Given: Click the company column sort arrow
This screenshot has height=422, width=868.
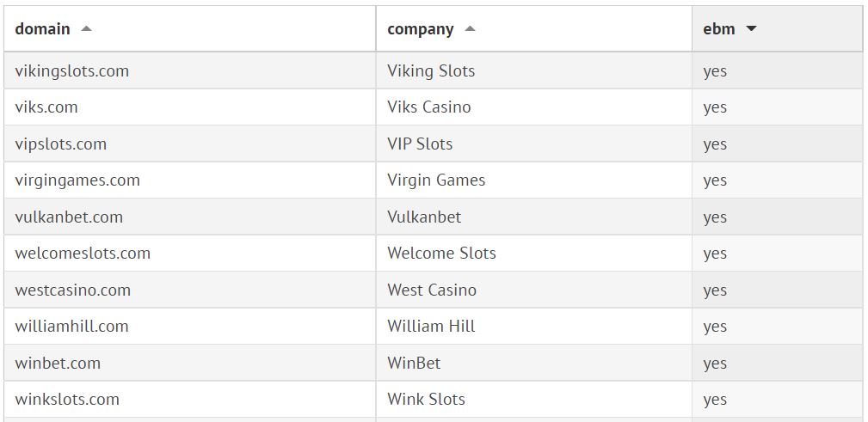Looking at the screenshot, I should (470, 28).
